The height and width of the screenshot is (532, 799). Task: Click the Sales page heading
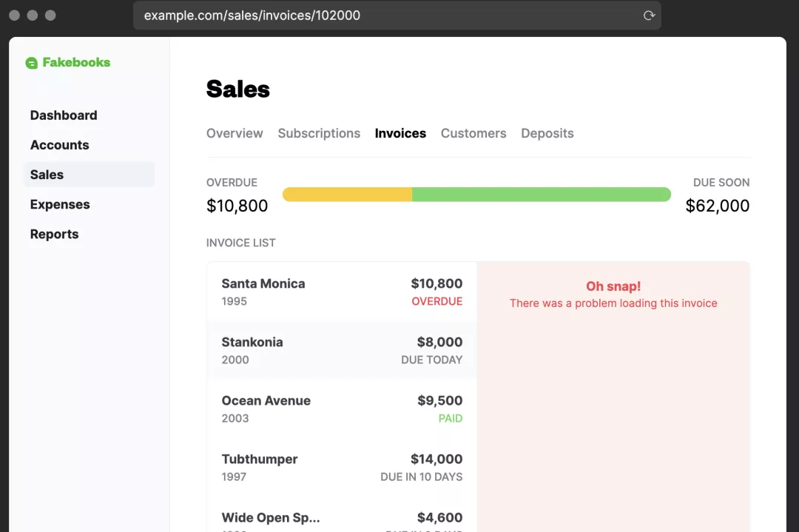238,90
